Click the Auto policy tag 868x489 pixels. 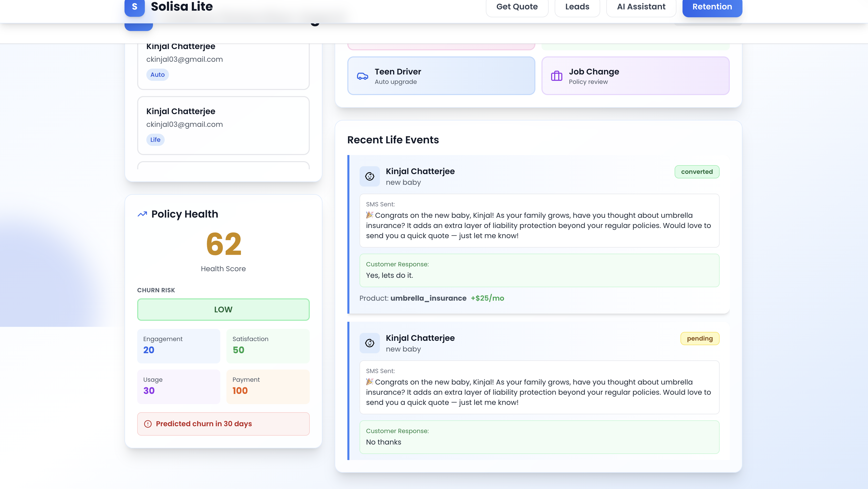[157, 75]
